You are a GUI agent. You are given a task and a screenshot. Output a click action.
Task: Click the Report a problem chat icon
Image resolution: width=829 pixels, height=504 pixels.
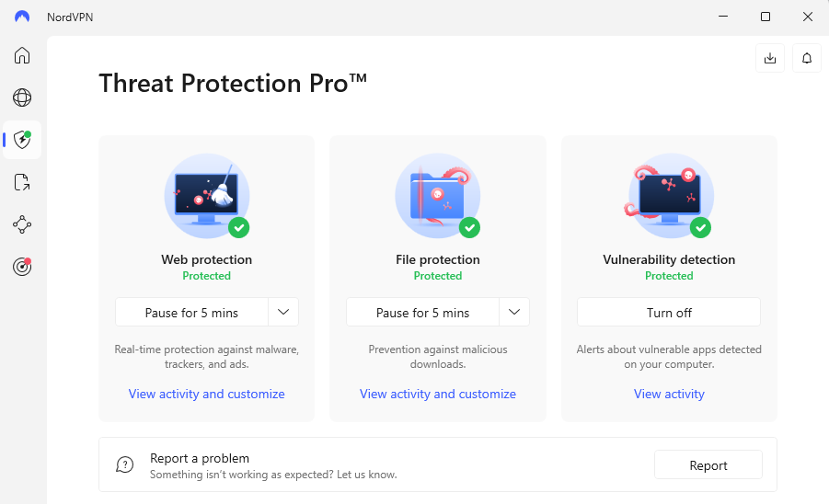(125, 464)
